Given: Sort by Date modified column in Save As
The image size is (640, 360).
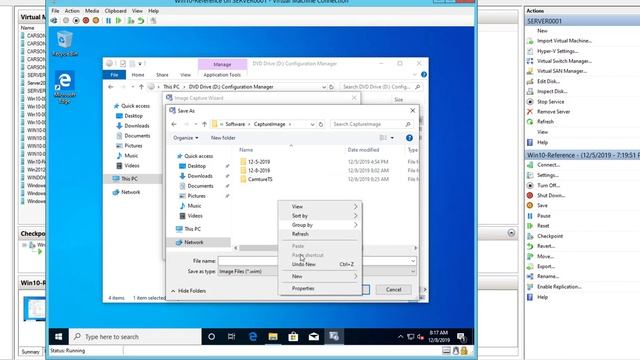Looking at the screenshot, I should pos(363,150).
